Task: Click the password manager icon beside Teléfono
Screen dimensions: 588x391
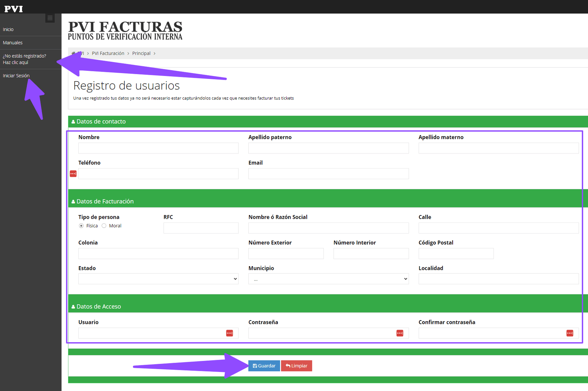Action: 73,174
